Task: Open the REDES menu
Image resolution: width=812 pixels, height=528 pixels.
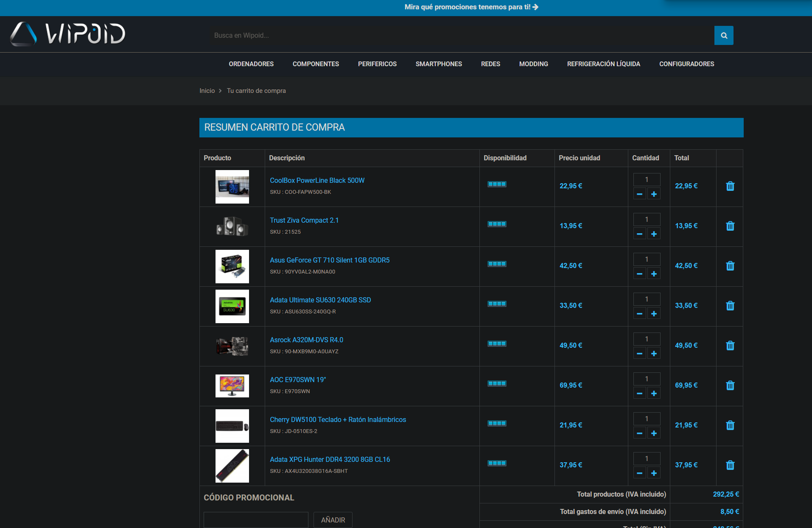Action: tap(490, 64)
